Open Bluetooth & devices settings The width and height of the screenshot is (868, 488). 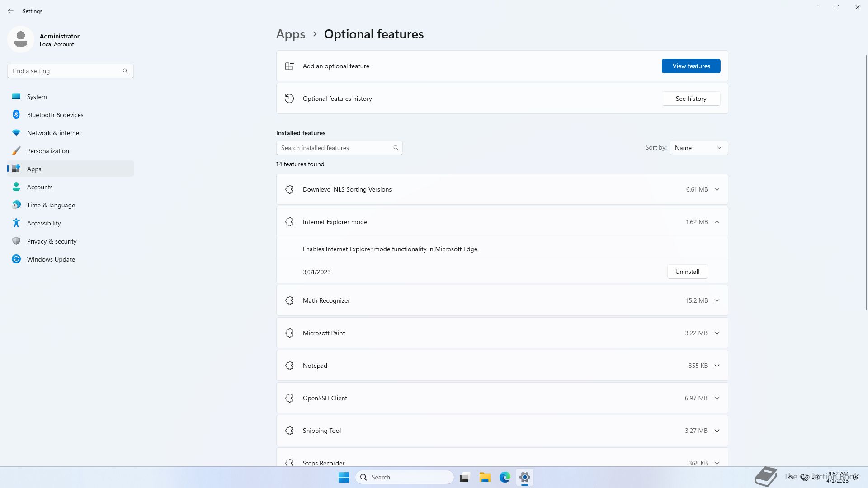click(x=55, y=115)
